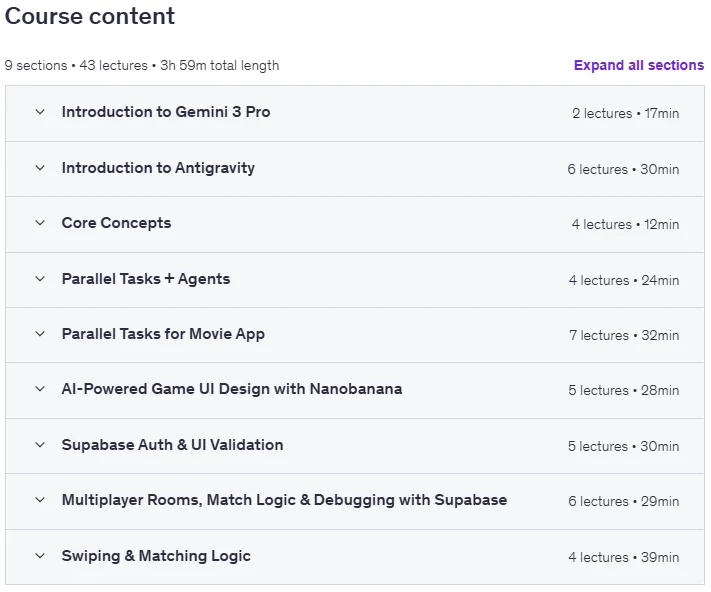Click chevron beside Swiping & Matching Logic
The height and width of the screenshot is (592, 711).
pos(40,556)
